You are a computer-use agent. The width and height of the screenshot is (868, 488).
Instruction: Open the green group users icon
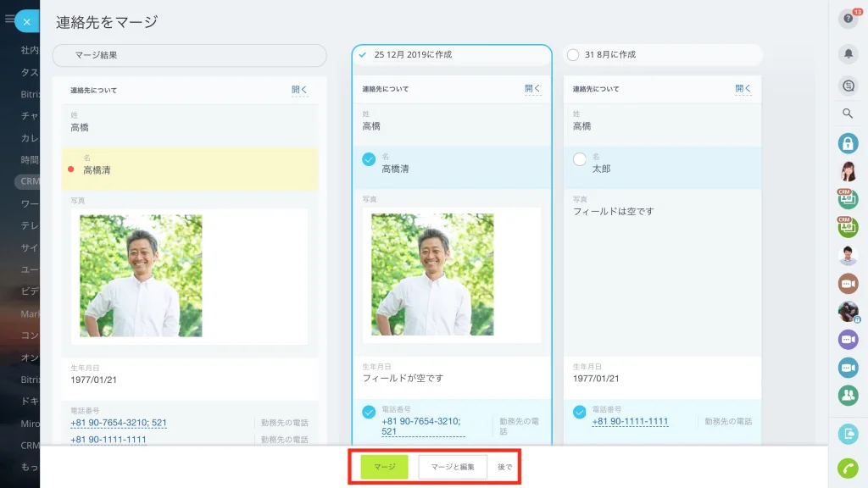[x=848, y=395]
